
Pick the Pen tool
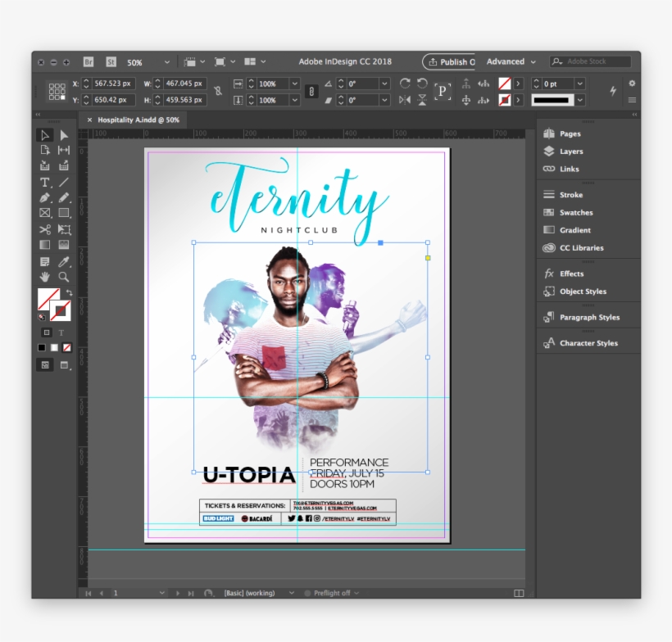click(45, 197)
